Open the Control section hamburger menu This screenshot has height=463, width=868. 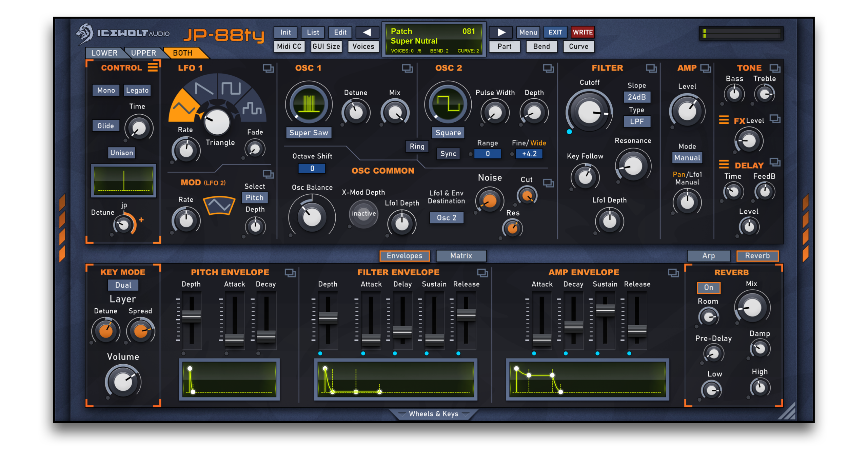(x=153, y=67)
